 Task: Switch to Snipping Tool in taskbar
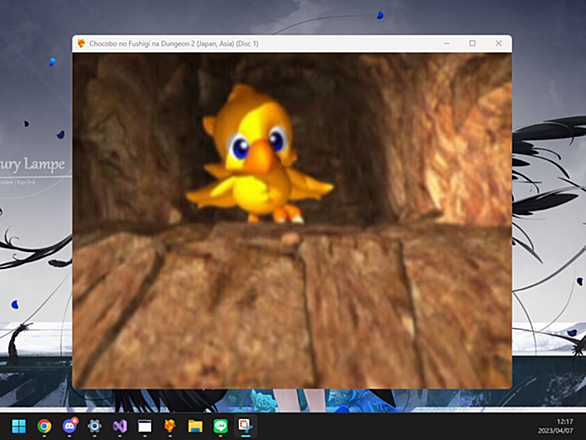[246, 426]
